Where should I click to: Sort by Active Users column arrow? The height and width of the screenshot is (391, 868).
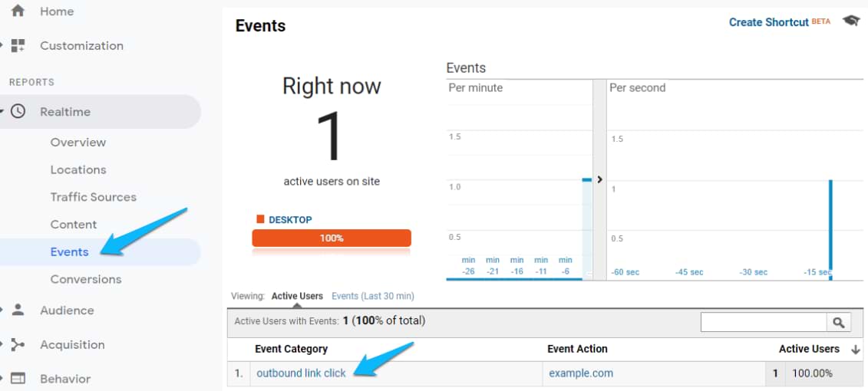coord(856,349)
